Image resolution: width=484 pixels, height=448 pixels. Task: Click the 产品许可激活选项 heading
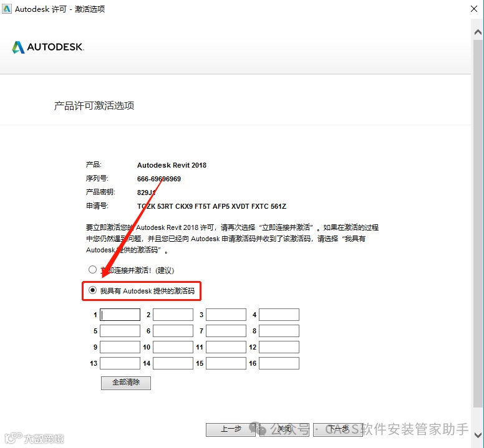click(94, 106)
